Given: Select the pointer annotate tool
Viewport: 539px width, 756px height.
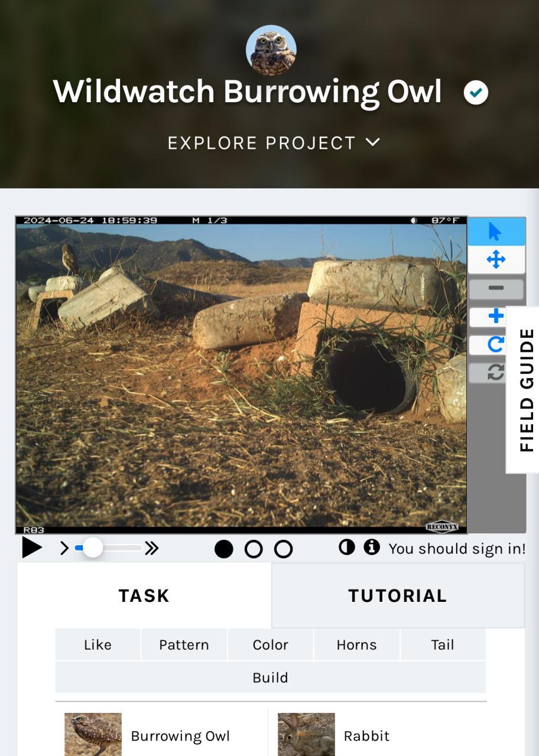Looking at the screenshot, I should (x=496, y=232).
